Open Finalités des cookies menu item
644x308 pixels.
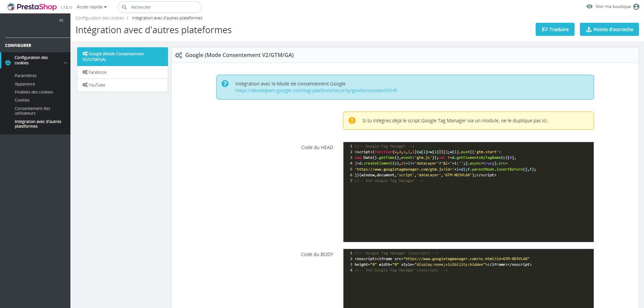[34, 92]
